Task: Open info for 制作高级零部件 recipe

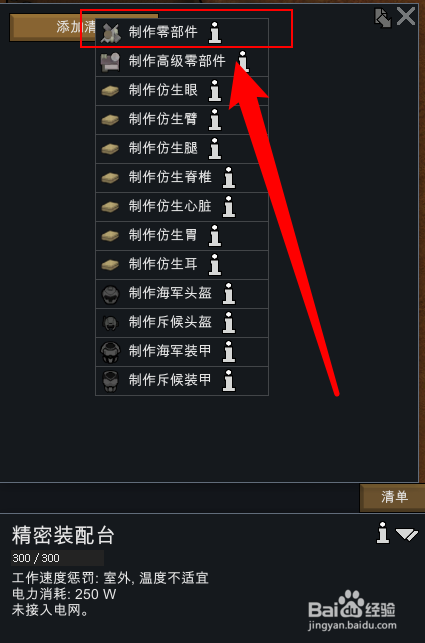Action: click(244, 62)
